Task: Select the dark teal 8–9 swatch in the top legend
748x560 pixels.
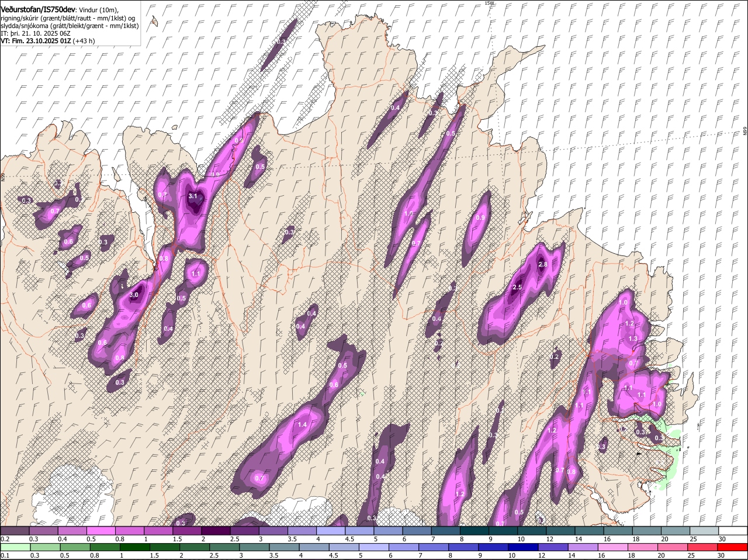Action: click(x=474, y=531)
